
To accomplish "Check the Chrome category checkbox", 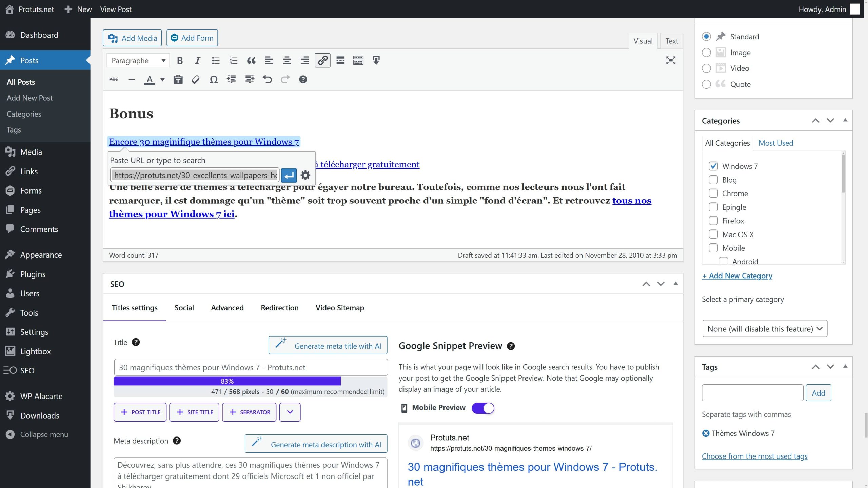I will pyautogui.click(x=714, y=193).
